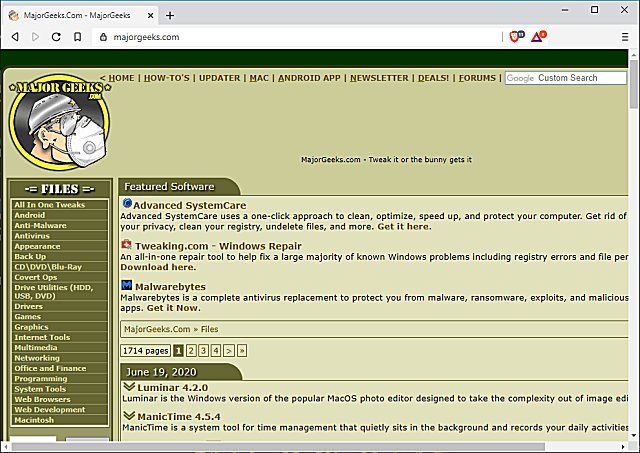The width and height of the screenshot is (640, 453).
Task: Click the Brave Rewards triangle icon
Action: 538,37
